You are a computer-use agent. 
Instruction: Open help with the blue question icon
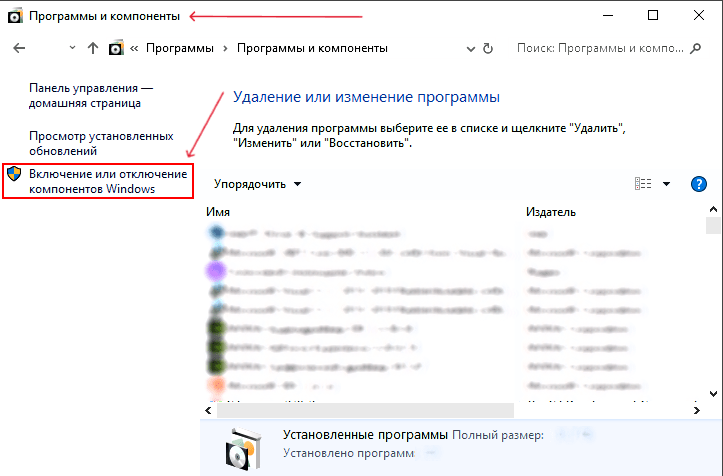[x=699, y=184]
